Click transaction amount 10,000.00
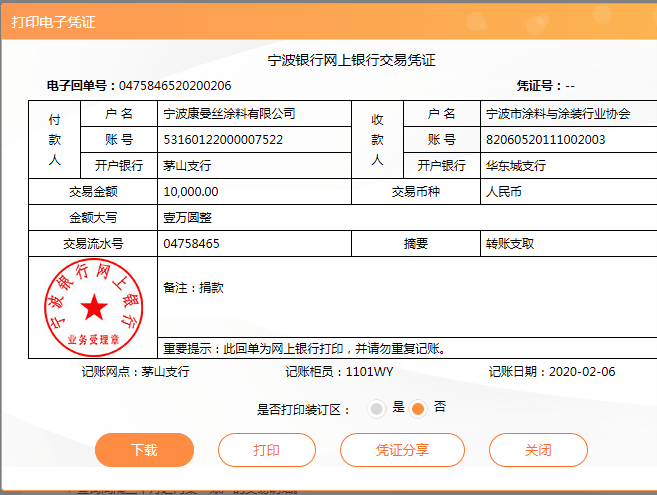 click(191, 192)
